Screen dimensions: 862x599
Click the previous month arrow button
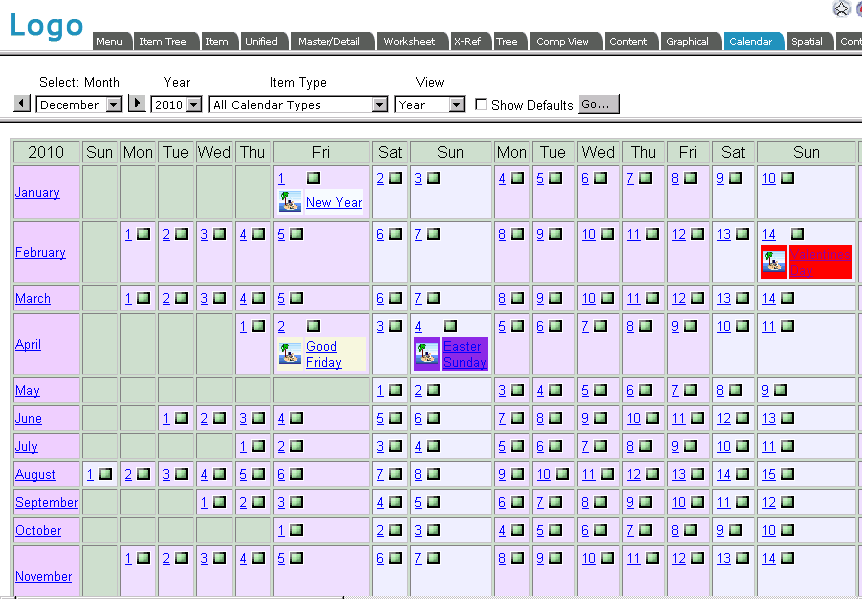(22, 104)
